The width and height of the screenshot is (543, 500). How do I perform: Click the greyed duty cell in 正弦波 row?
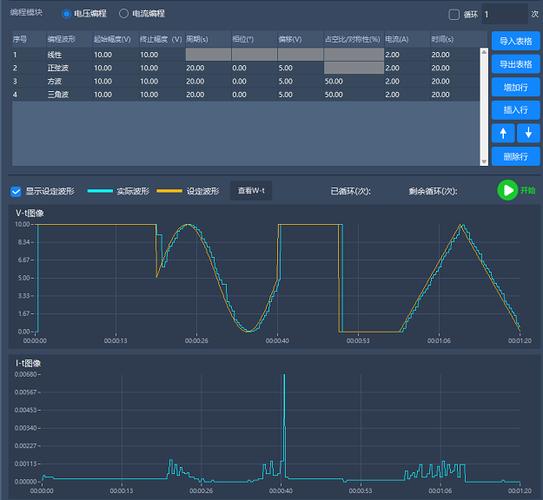[x=354, y=68]
